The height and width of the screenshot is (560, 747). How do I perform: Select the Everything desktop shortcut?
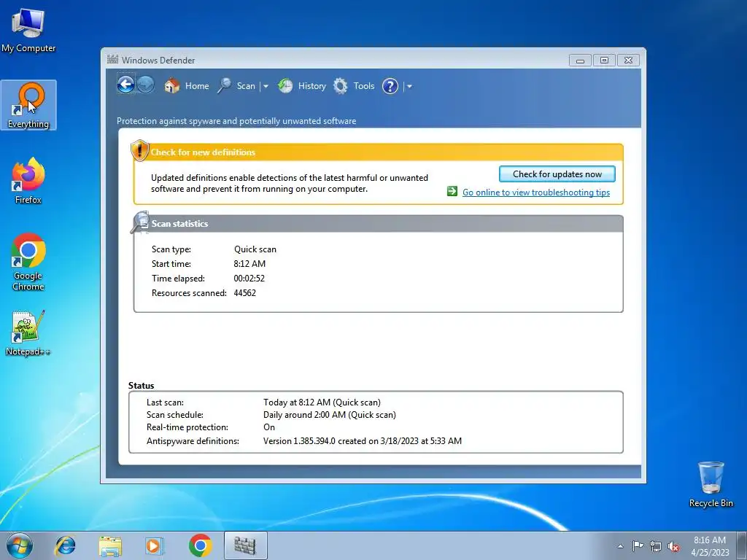[28, 105]
